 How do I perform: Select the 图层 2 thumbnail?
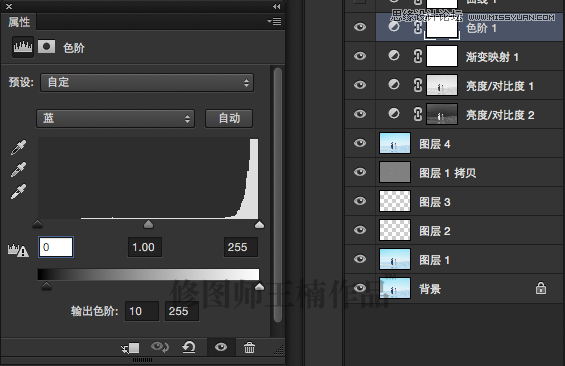click(x=395, y=230)
